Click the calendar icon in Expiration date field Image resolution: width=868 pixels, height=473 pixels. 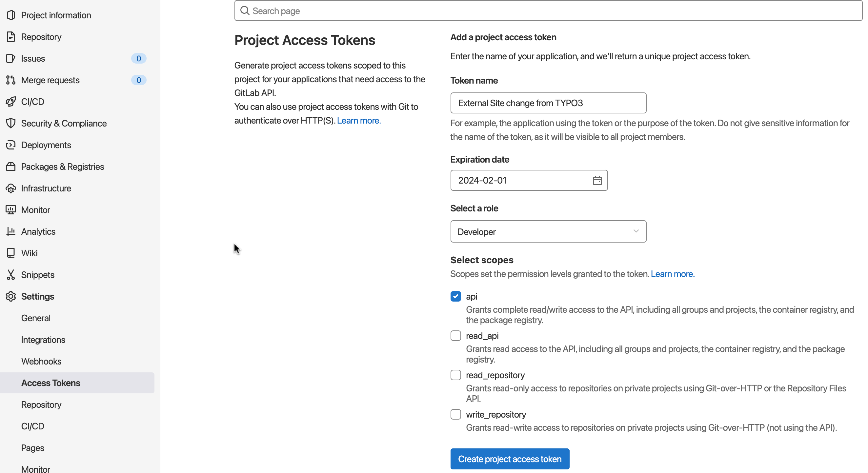coord(597,181)
